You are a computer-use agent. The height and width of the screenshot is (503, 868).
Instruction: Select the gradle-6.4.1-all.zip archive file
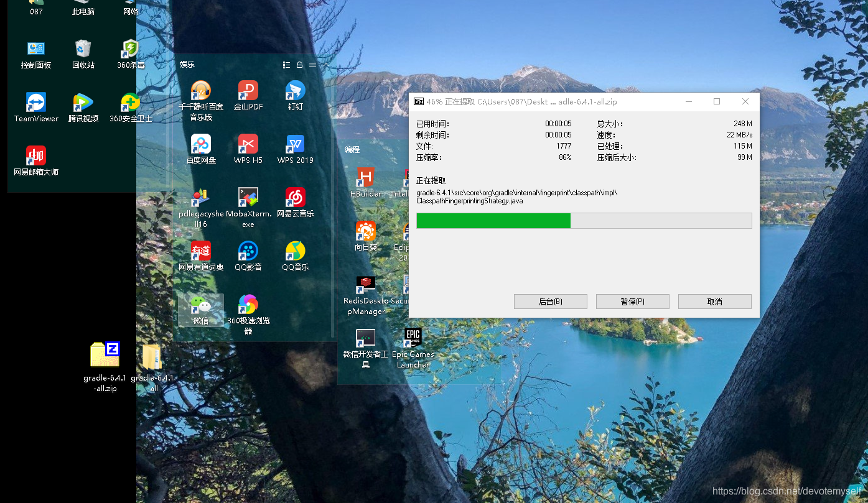105,367
